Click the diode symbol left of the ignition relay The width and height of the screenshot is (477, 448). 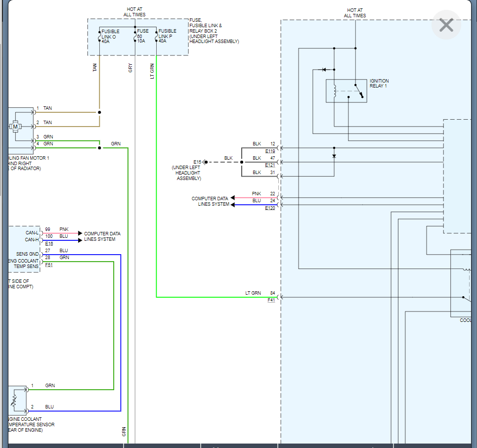(324, 69)
